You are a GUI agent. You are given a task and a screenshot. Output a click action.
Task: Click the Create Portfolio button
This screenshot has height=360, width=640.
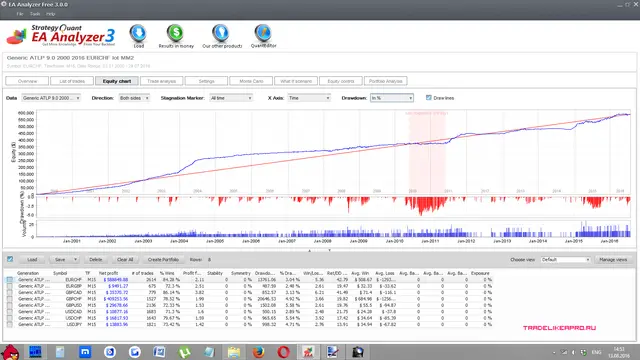[163, 260]
